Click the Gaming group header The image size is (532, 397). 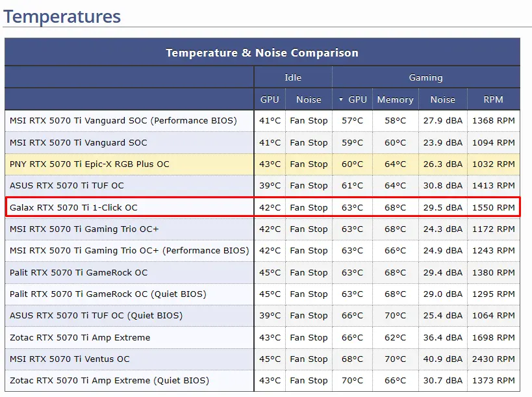tap(426, 77)
